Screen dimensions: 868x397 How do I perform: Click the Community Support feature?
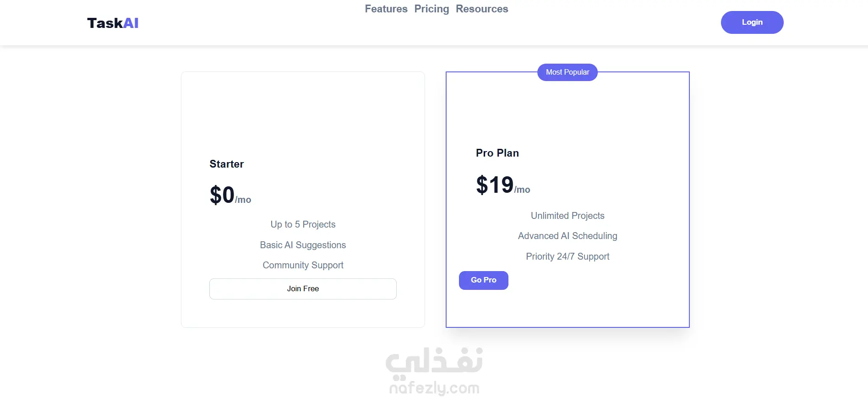pos(303,265)
